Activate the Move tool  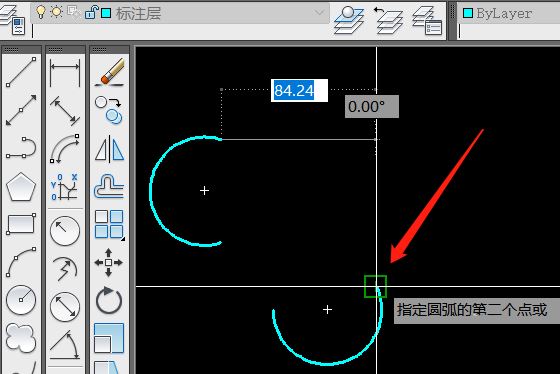109,263
